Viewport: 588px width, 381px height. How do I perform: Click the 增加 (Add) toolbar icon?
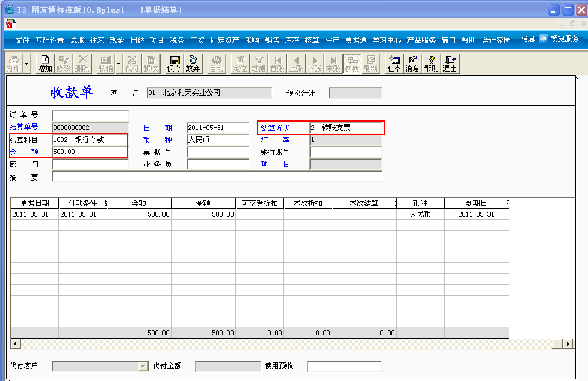pyautogui.click(x=45, y=64)
